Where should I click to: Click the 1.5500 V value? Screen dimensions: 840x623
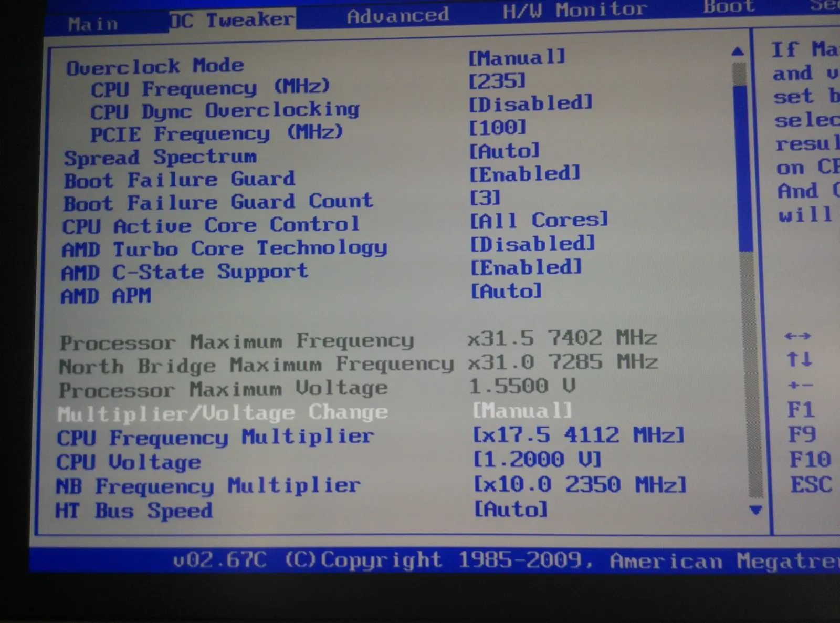[522, 386]
